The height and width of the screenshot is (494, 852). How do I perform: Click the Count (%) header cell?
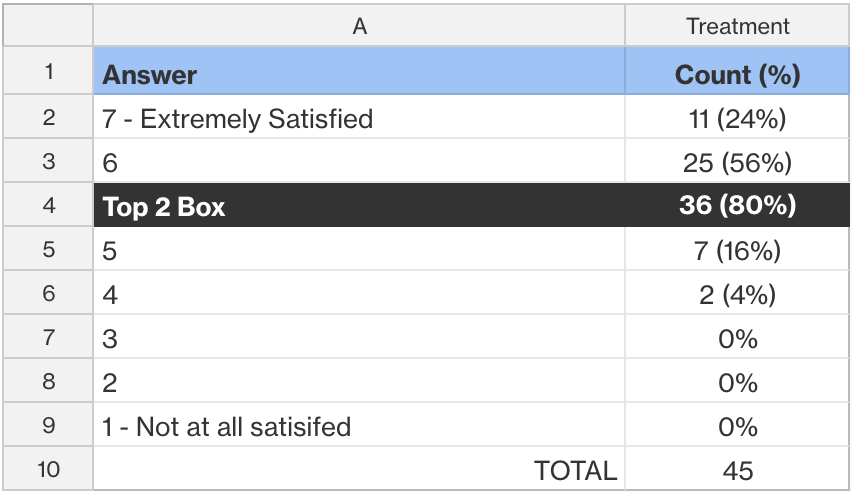pyautogui.click(x=737, y=71)
